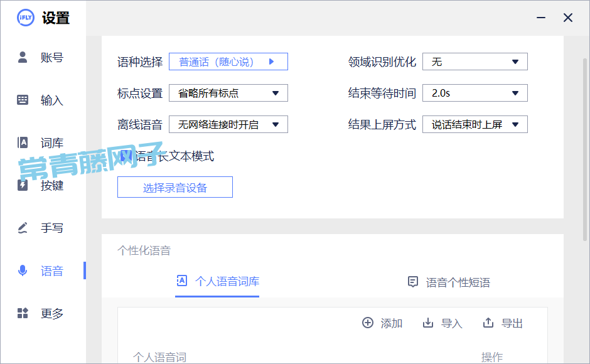590x364 pixels.
Task: Switch to the 语音个性短语 tab
Action: coord(449,282)
